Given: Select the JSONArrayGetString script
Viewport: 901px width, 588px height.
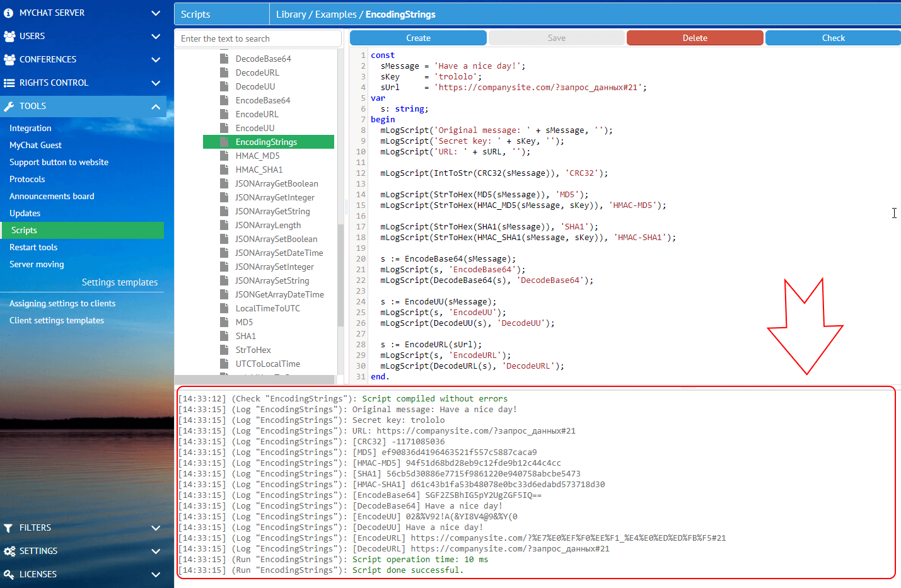Looking at the screenshot, I should click(x=272, y=211).
